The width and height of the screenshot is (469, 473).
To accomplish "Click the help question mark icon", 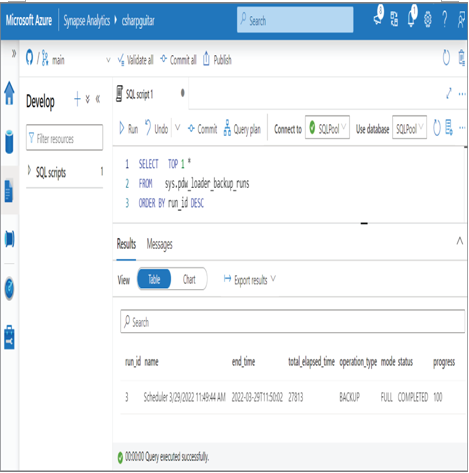I will pyautogui.click(x=445, y=19).
